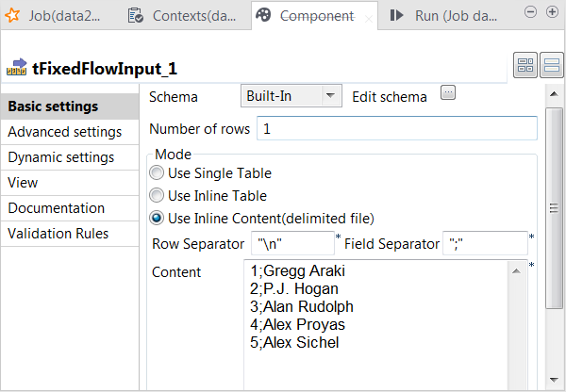
Task: Click the tFixedFlowInput component icon
Action: (x=16, y=67)
